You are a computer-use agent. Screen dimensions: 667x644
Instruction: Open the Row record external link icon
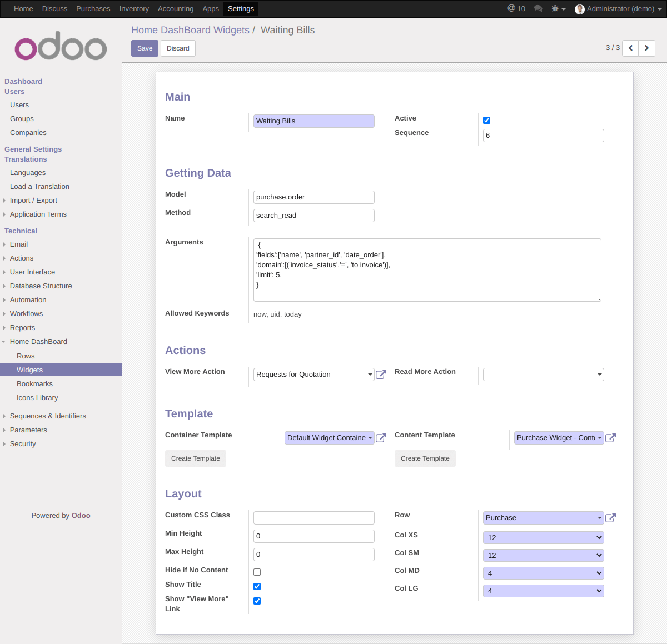point(610,517)
